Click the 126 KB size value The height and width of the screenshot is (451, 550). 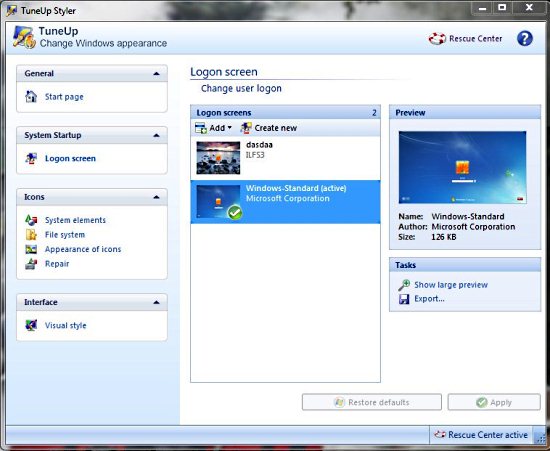click(x=444, y=237)
